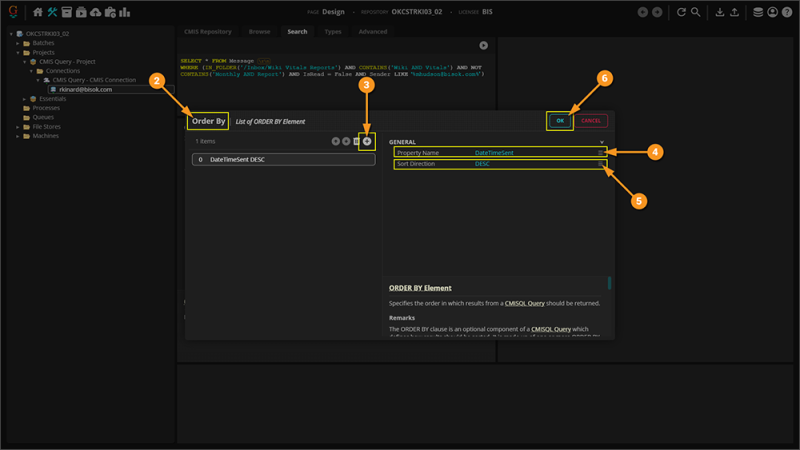Expand the File Stores folder arrow
Viewport: 800px width, 450px height.
[18, 127]
